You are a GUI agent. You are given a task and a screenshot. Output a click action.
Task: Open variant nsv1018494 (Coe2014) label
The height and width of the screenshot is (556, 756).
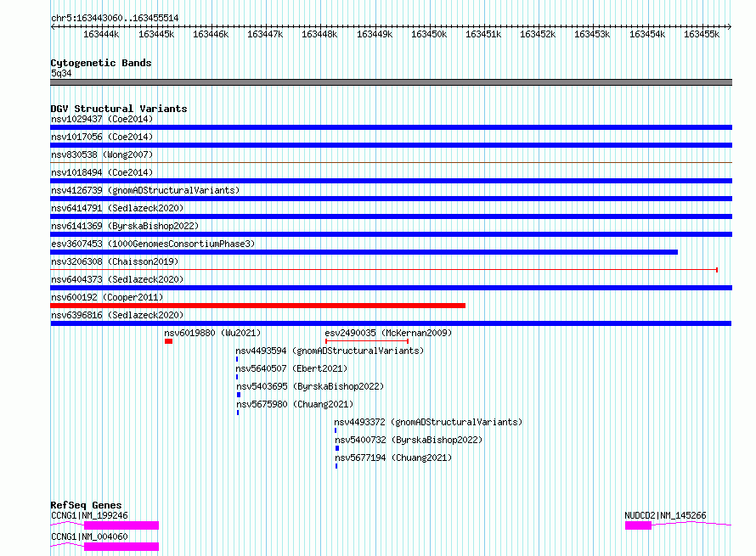102,172
